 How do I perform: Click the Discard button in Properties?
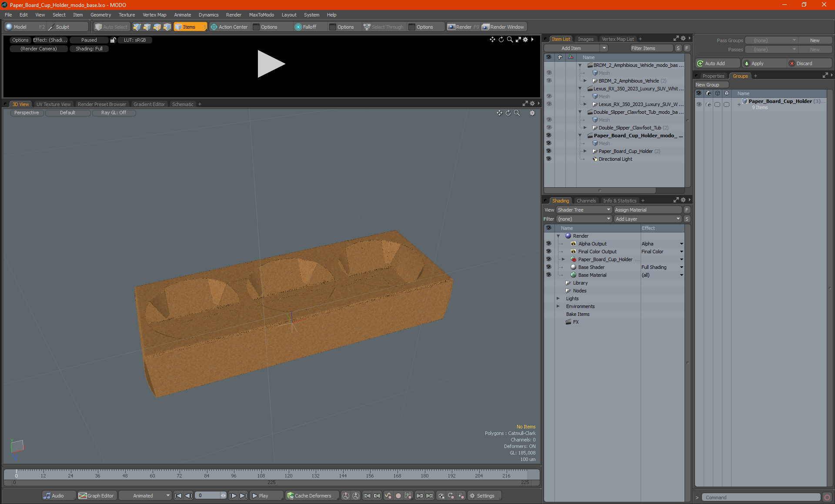[x=804, y=63]
